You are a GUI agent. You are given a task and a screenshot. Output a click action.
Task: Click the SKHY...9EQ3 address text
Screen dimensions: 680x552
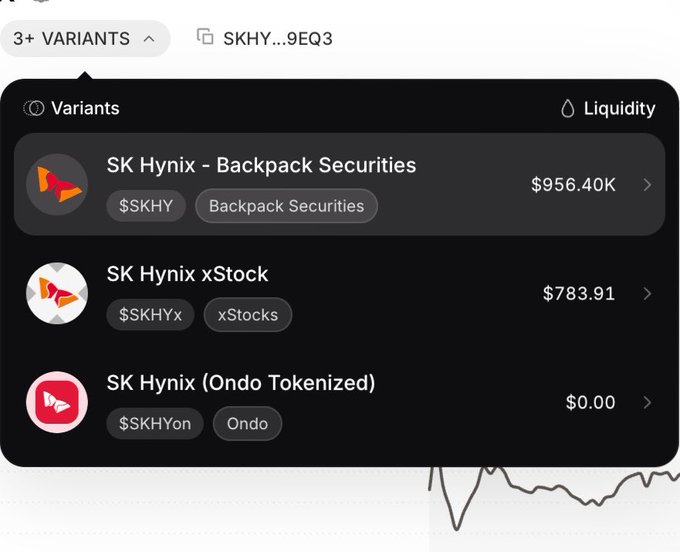coord(278,39)
